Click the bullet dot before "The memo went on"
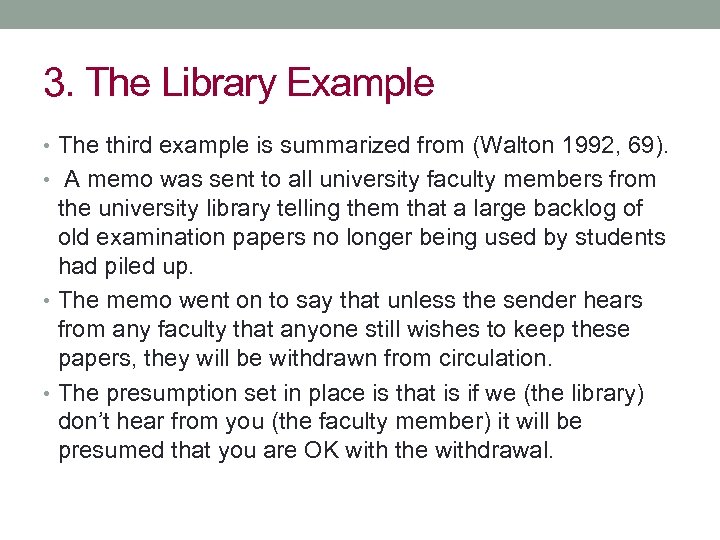Image resolution: width=720 pixels, height=540 pixels. (x=49, y=301)
